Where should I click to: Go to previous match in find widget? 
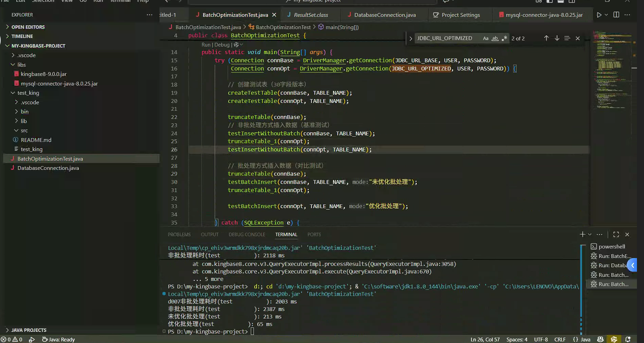coord(546,38)
